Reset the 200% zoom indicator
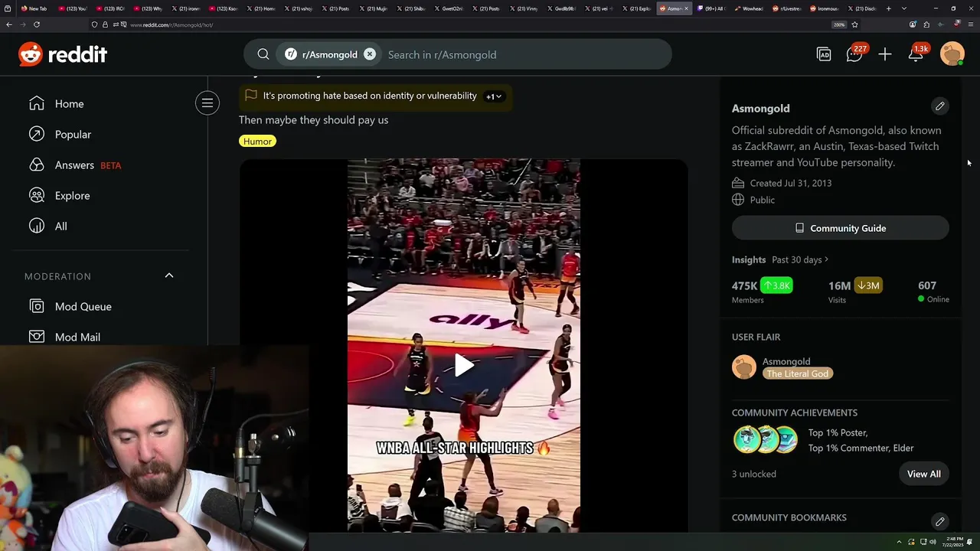Image resolution: width=980 pixels, height=551 pixels. (839, 24)
